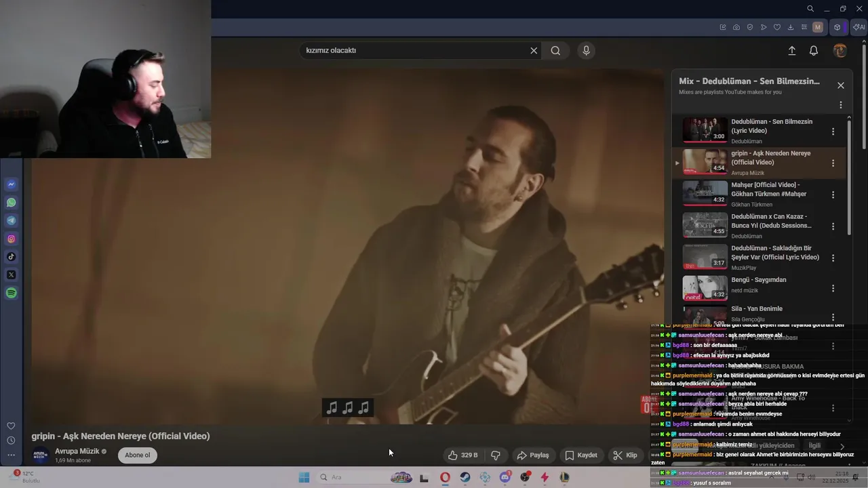Open OBS Studio from the taskbar
The width and height of the screenshot is (868, 488).
point(524,478)
